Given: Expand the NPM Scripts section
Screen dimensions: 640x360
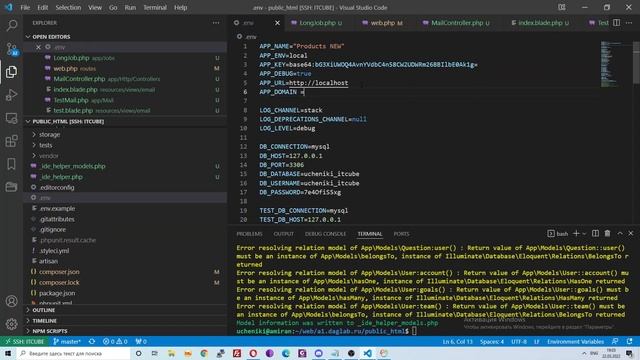Looking at the screenshot, I should [50, 331].
